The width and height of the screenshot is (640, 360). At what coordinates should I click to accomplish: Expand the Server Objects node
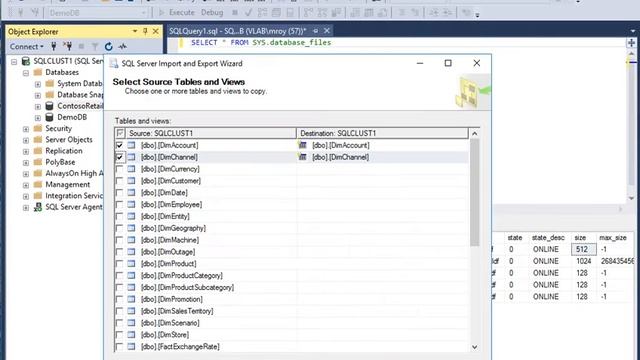pyautogui.click(x=26, y=140)
